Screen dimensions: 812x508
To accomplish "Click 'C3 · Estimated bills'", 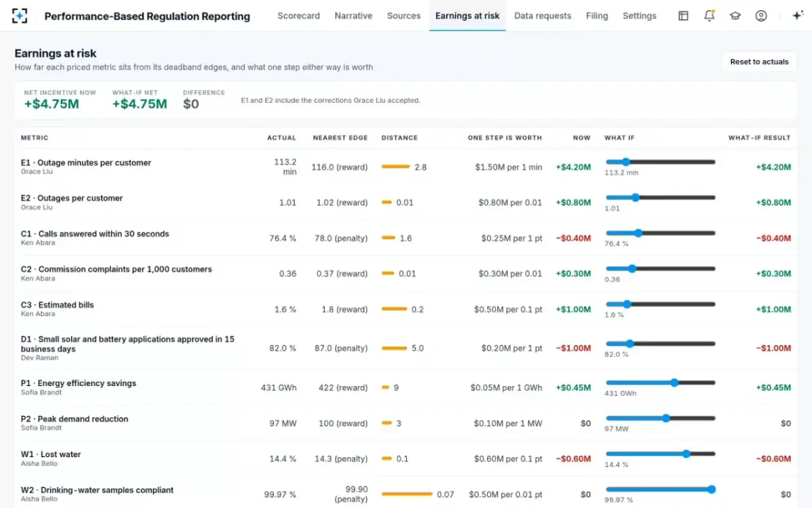I will point(58,305).
